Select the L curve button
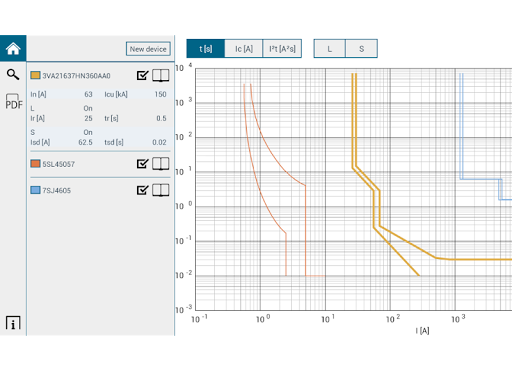512x371 pixels. click(x=330, y=49)
